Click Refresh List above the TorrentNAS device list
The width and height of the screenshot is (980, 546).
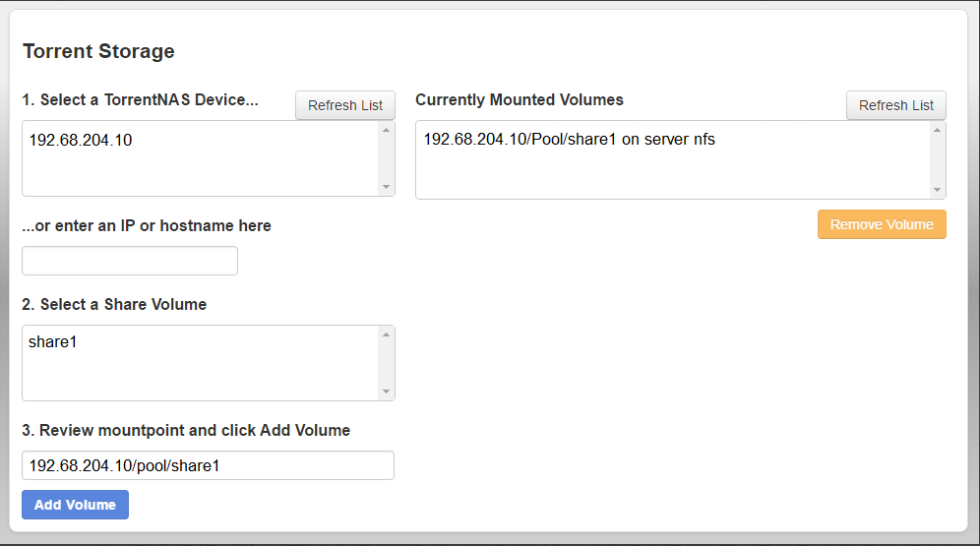point(345,105)
